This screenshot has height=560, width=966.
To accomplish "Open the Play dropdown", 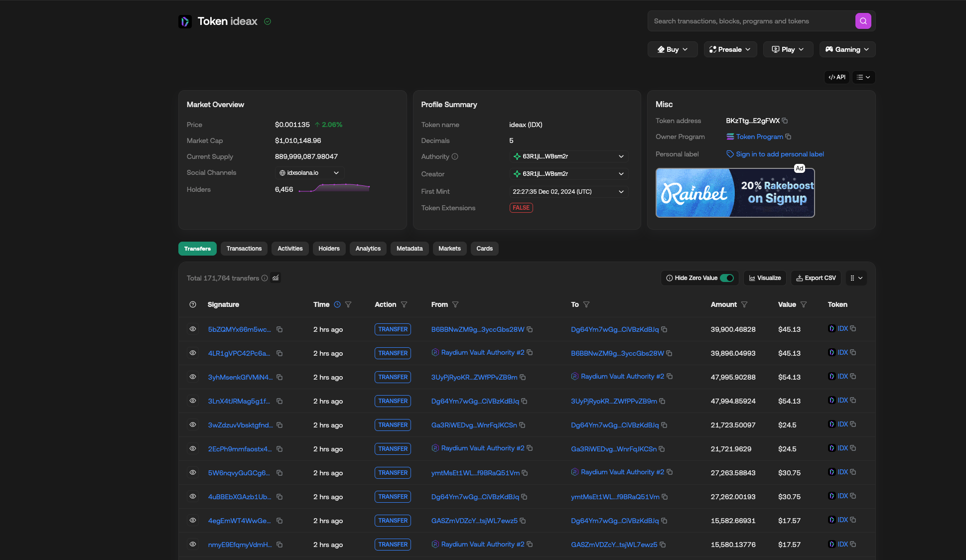I will (x=788, y=49).
